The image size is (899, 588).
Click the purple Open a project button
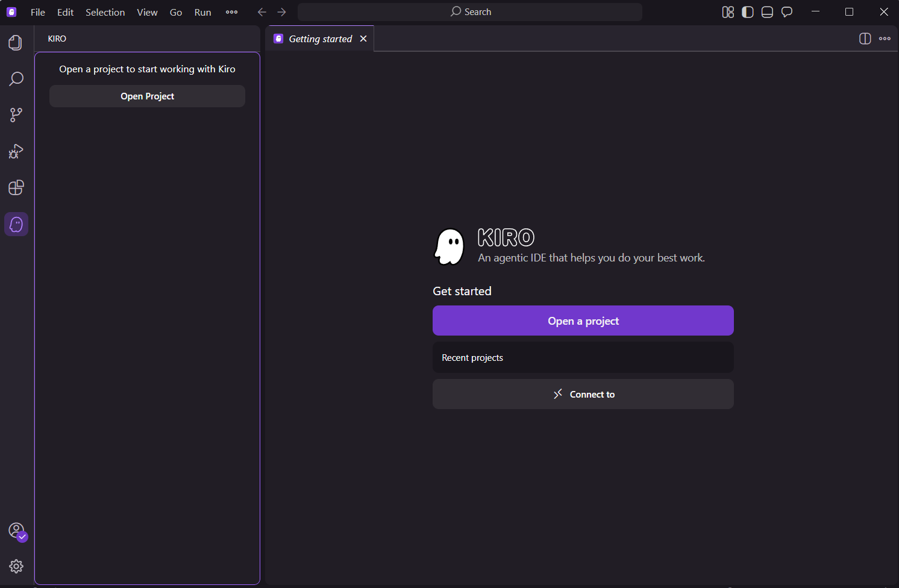583,321
